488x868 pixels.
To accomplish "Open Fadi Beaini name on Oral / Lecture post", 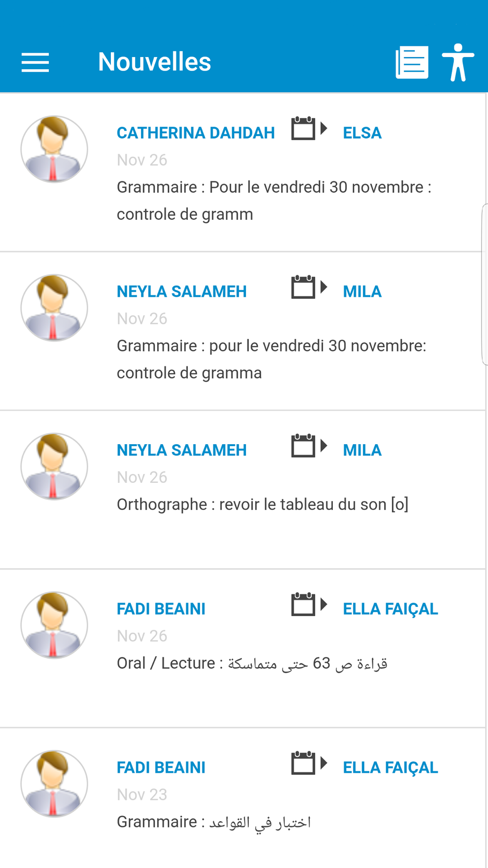I will click(161, 609).
